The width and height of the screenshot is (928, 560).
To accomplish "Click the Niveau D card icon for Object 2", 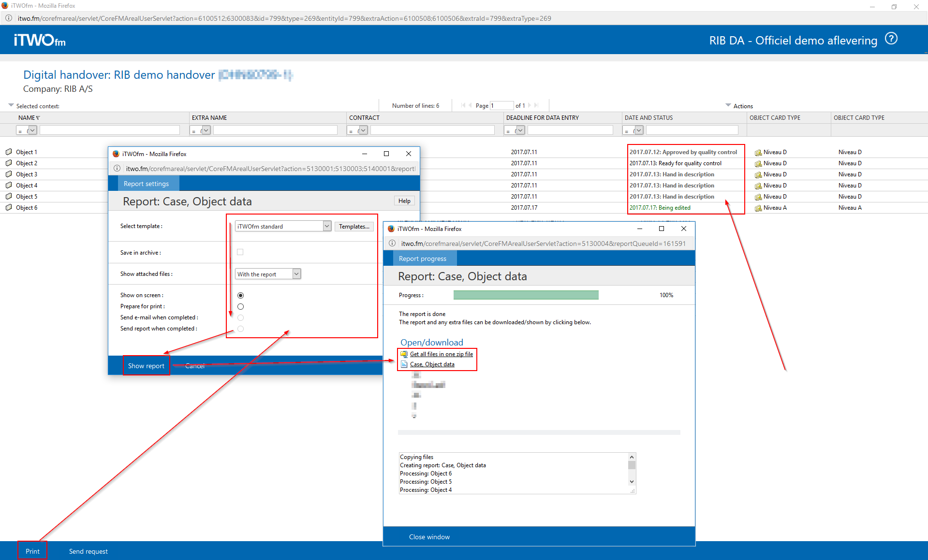I will tap(758, 164).
